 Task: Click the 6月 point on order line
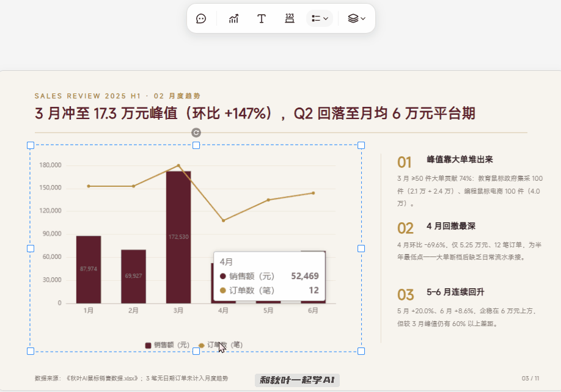point(313,194)
